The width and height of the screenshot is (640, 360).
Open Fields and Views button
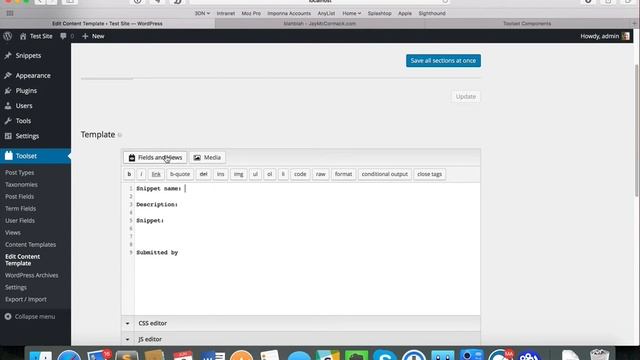point(155,158)
